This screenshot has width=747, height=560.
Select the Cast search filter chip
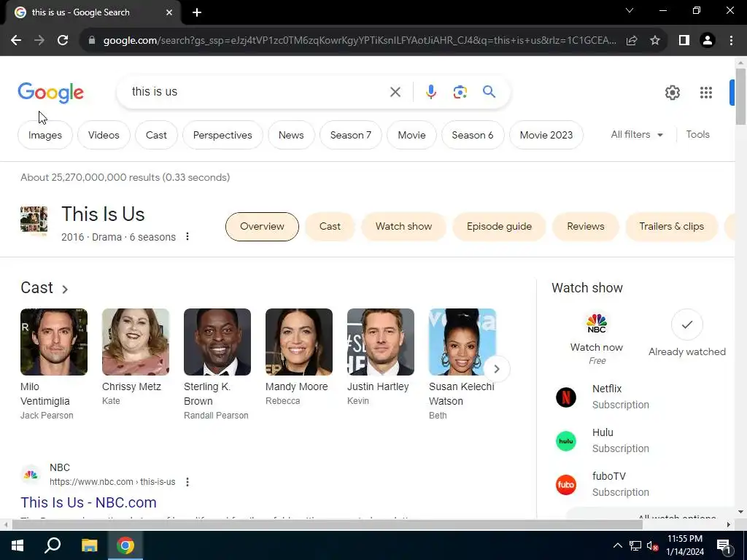tap(156, 135)
